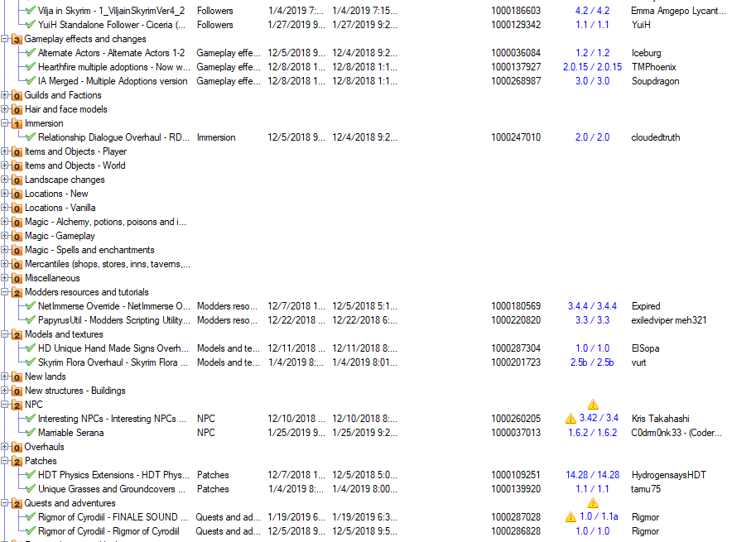Click the Quests and adventures folder icon

point(17,503)
